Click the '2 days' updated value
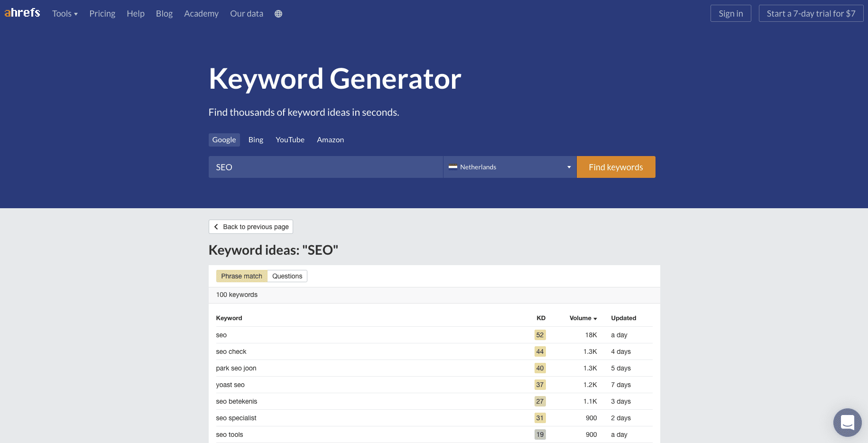 point(621,418)
